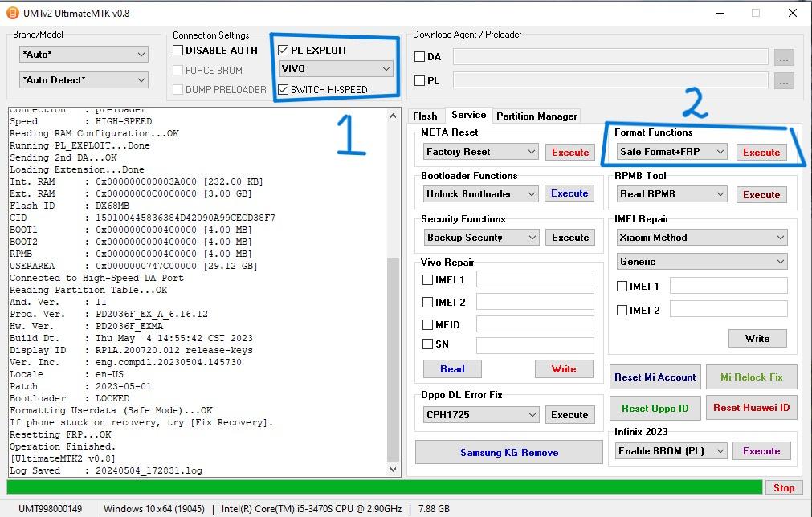Click Vivo Repair IMEI 1 input field
This screenshot has height=517, width=812.
click(535, 279)
